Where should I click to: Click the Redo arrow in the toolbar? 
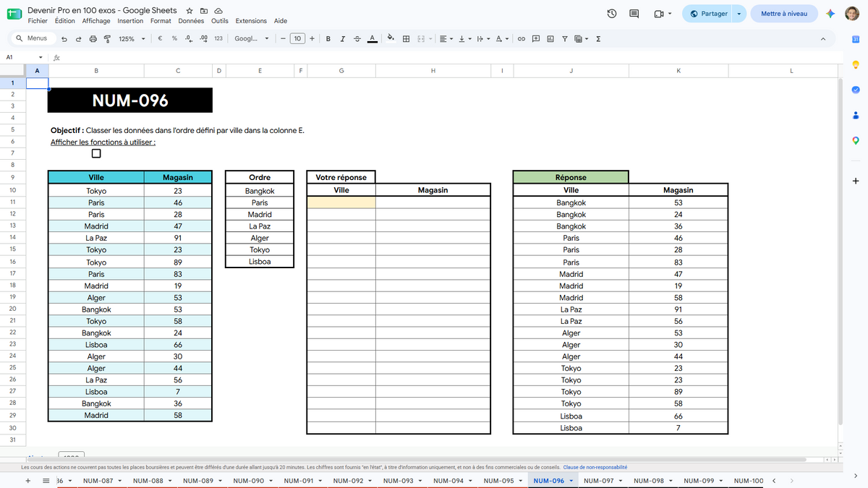click(x=78, y=39)
